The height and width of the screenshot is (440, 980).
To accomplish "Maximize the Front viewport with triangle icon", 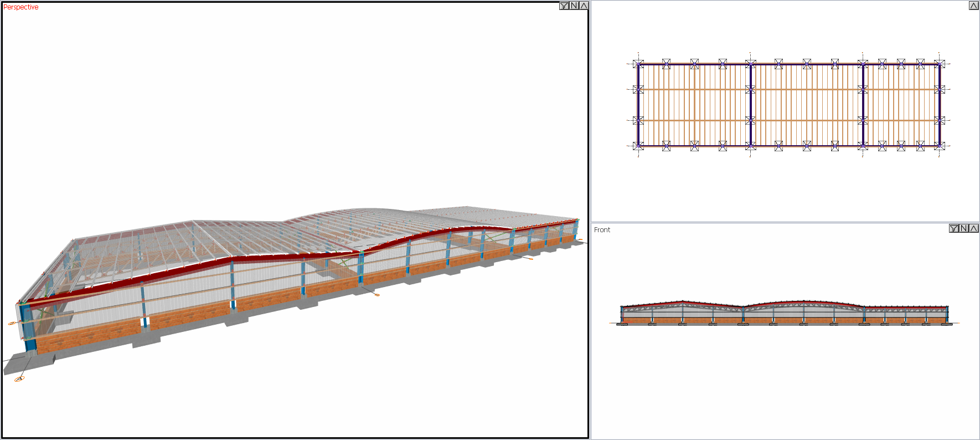I will pos(973,228).
